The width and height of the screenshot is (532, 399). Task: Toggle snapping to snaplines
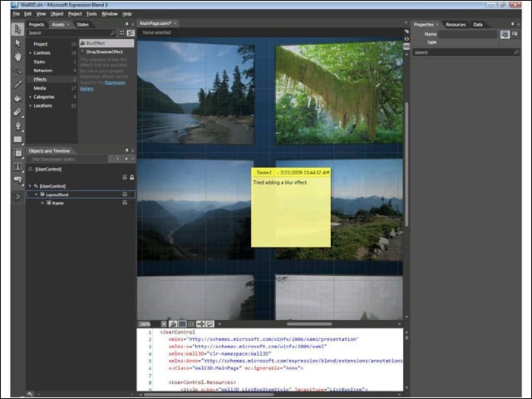pos(200,324)
